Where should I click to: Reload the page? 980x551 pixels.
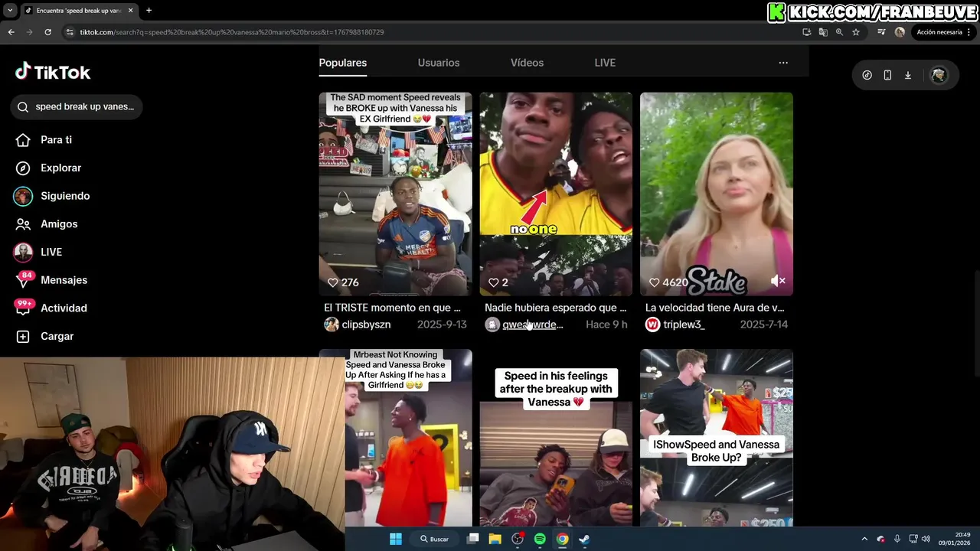coord(47,32)
